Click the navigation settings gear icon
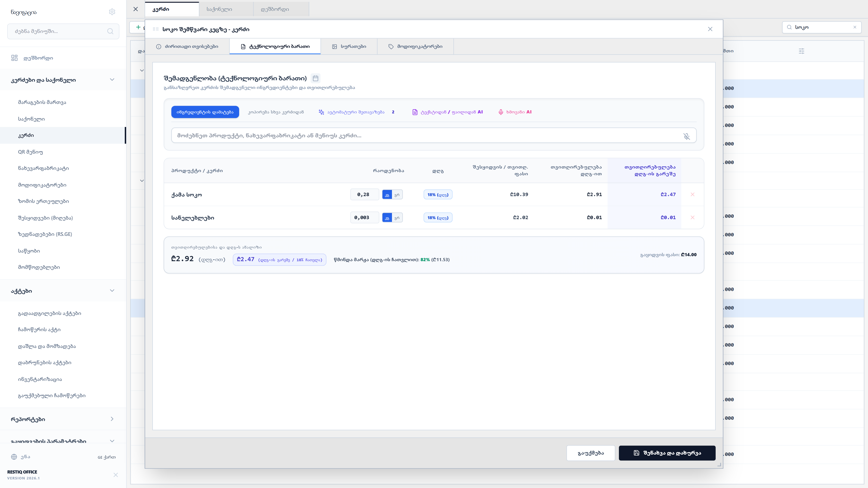The width and height of the screenshot is (868, 488). pyautogui.click(x=112, y=12)
